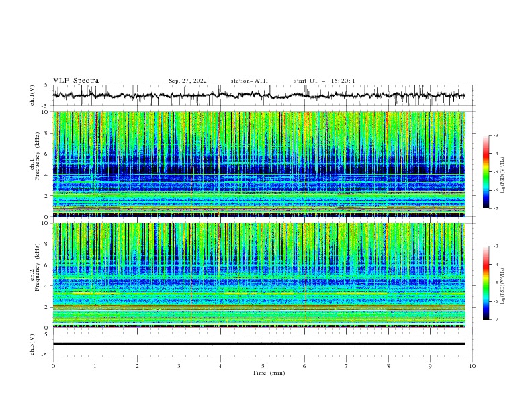Viewport: 532px width, 411px height.
Task: Click the "-7" label on ch.2 color bar
Action: pyautogui.click(x=495, y=320)
